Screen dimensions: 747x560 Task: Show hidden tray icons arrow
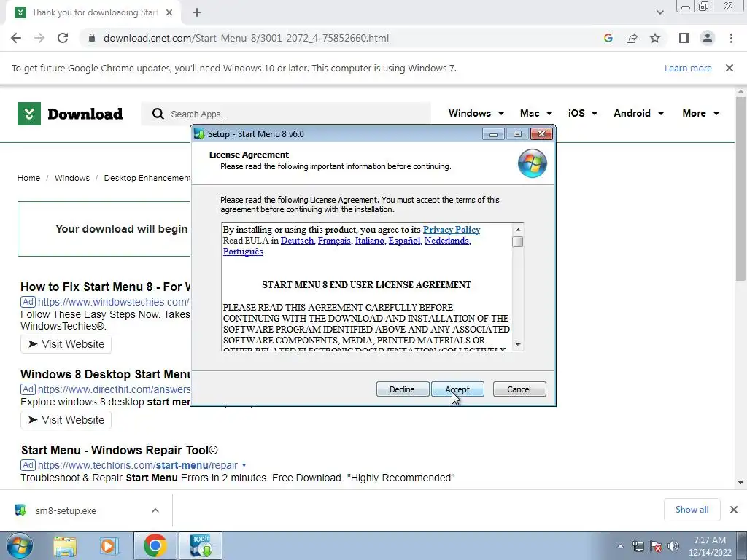tap(620, 546)
